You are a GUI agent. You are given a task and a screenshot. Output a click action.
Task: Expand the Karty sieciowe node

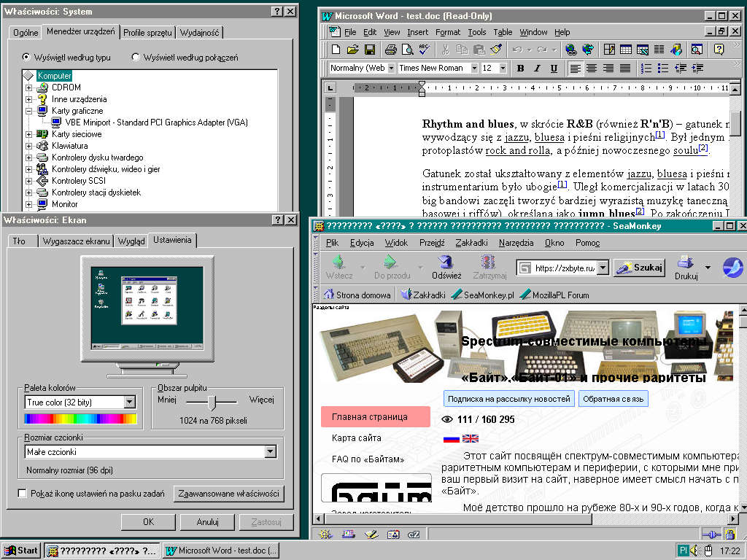(x=28, y=134)
